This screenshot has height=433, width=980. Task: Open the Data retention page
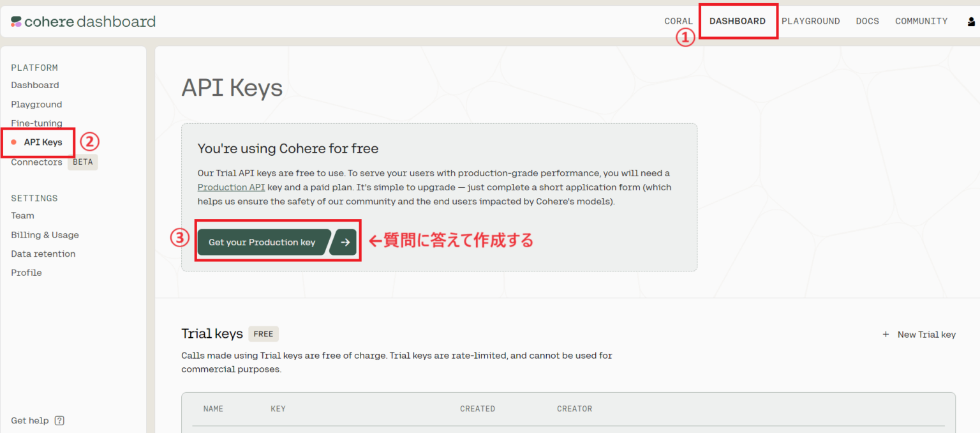click(43, 254)
